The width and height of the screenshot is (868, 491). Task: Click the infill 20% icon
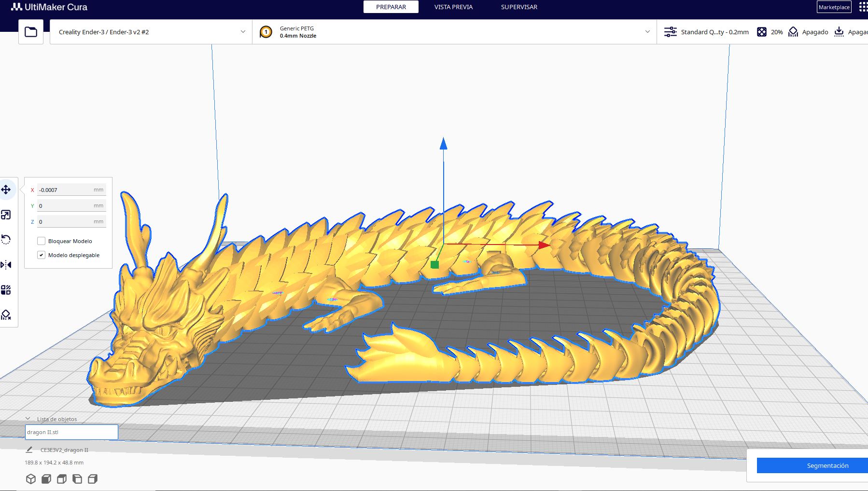tap(762, 32)
